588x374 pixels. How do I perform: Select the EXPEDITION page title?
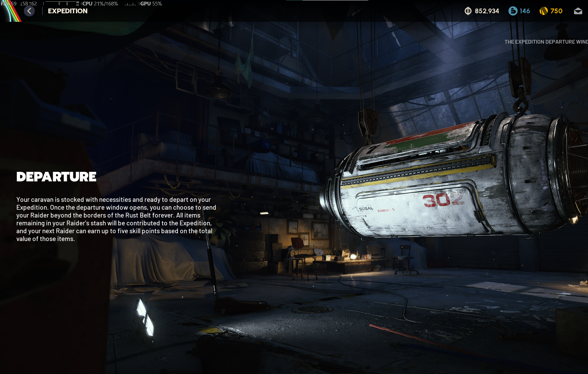point(68,11)
